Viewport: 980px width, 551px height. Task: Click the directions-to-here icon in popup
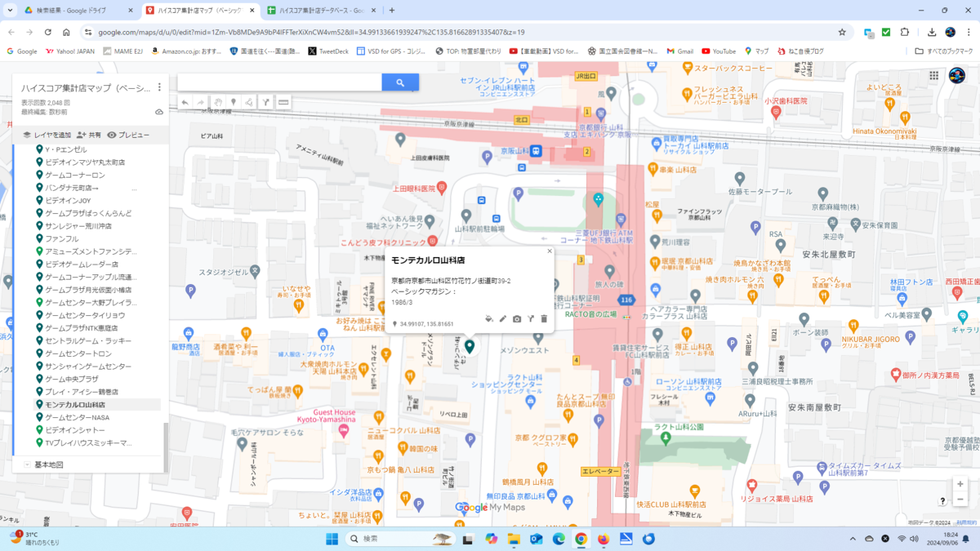(x=530, y=319)
